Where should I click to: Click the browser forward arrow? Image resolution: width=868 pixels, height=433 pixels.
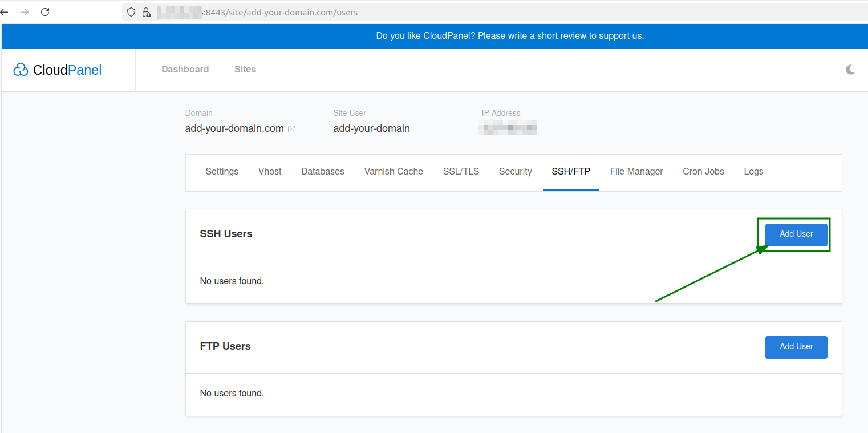[x=25, y=12]
